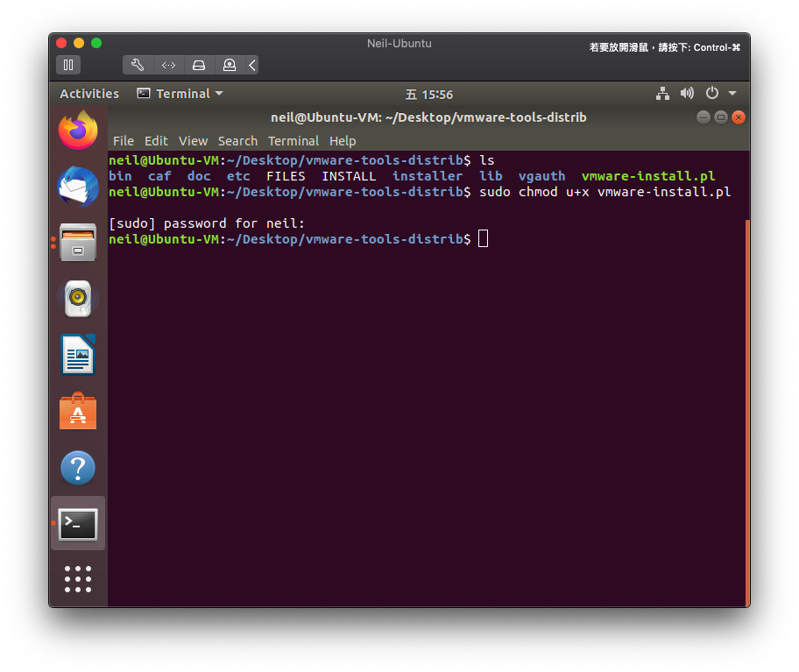Open Ubuntu Software from the dock

tap(78, 412)
